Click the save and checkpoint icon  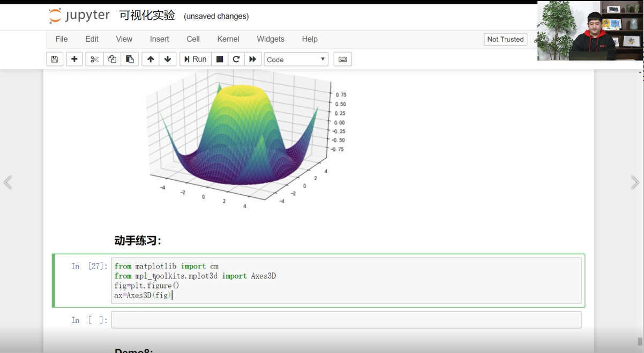click(x=55, y=60)
